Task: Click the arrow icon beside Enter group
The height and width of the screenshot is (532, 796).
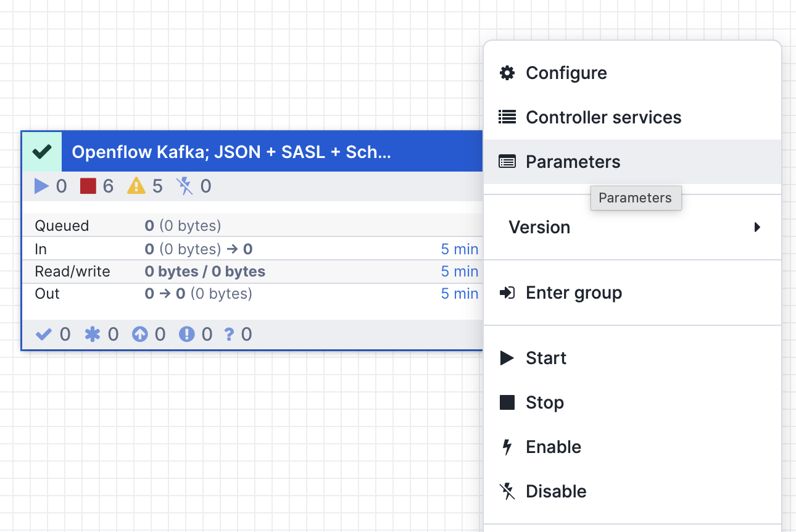Action: pyautogui.click(x=507, y=293)
